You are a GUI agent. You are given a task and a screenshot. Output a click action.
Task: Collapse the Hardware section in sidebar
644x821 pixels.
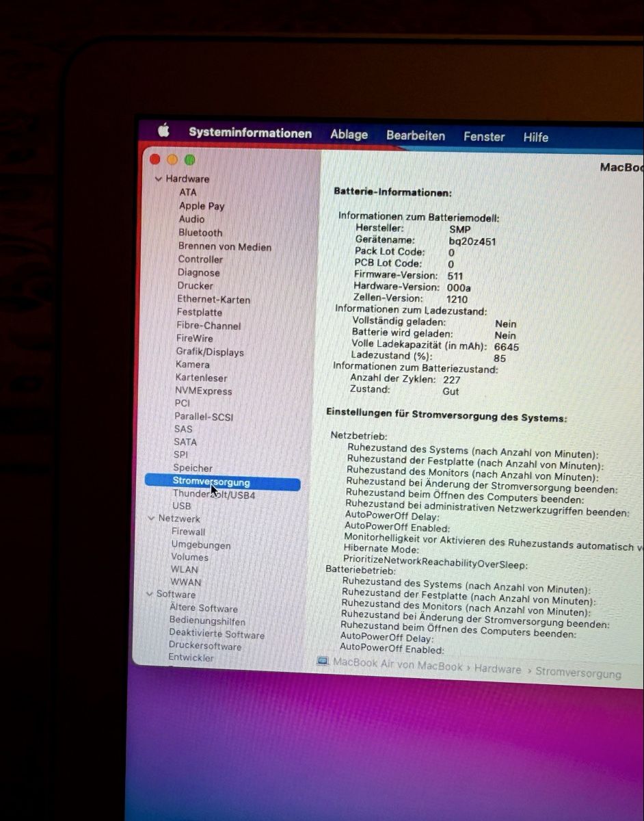pyautogui.click(x=159, y=179)
